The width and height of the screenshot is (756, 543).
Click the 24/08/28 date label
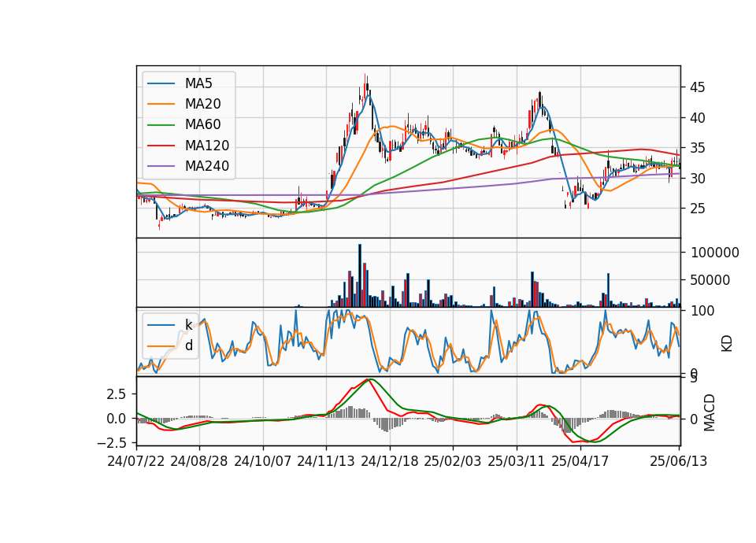click(x=199, y=461)
